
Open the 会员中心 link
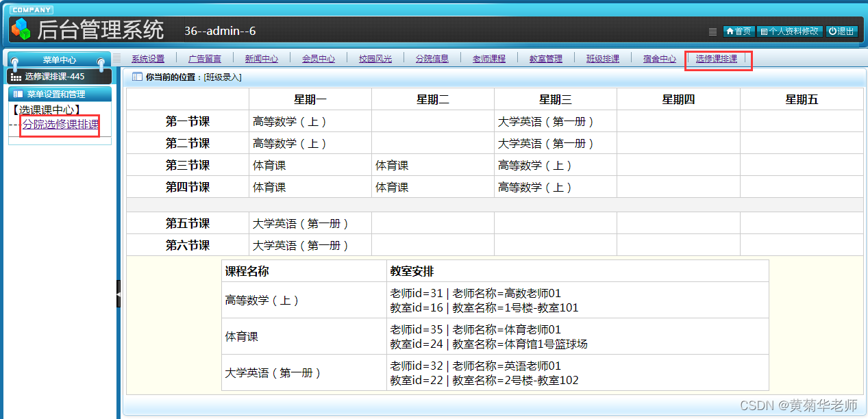(x=318, y=58)
